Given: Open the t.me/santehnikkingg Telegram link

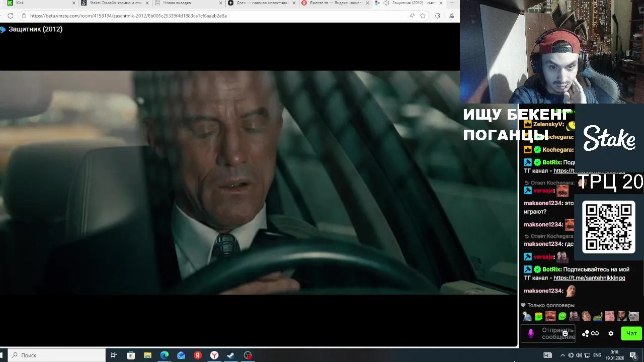Looking at the screenshot, I should pos(589,278).
